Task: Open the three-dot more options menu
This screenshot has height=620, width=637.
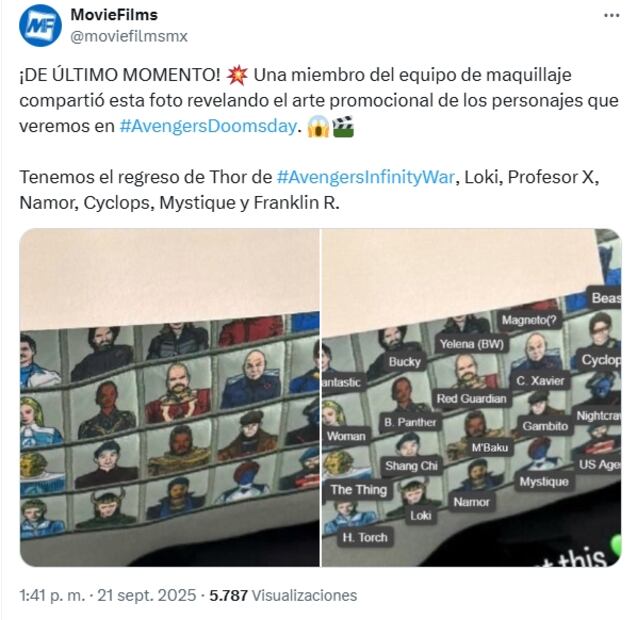Action: pyautogui.click(x=611, y=16)
